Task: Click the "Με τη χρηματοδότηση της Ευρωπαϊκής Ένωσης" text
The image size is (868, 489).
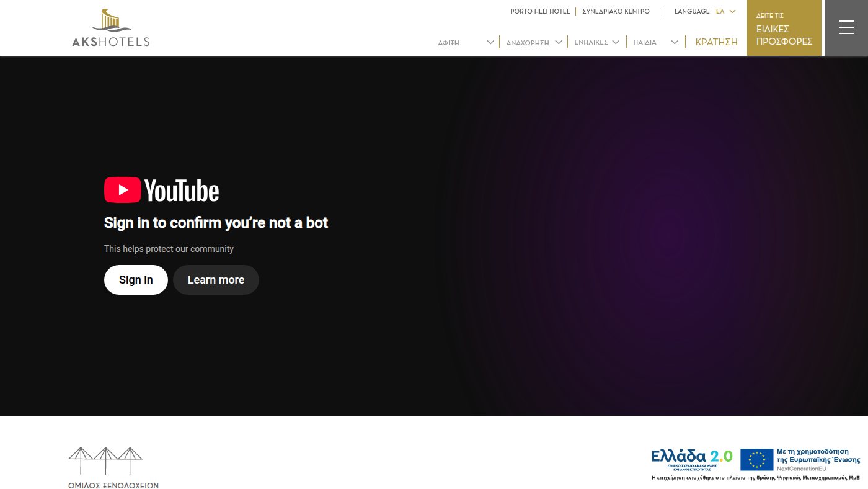Action: tap(818, 456)
